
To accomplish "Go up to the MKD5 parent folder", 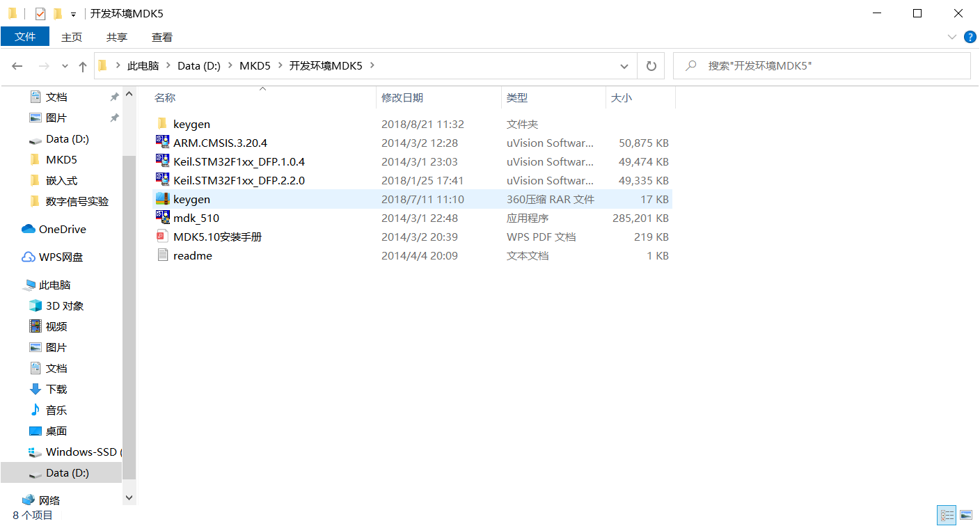I will (x=82, y=65).
